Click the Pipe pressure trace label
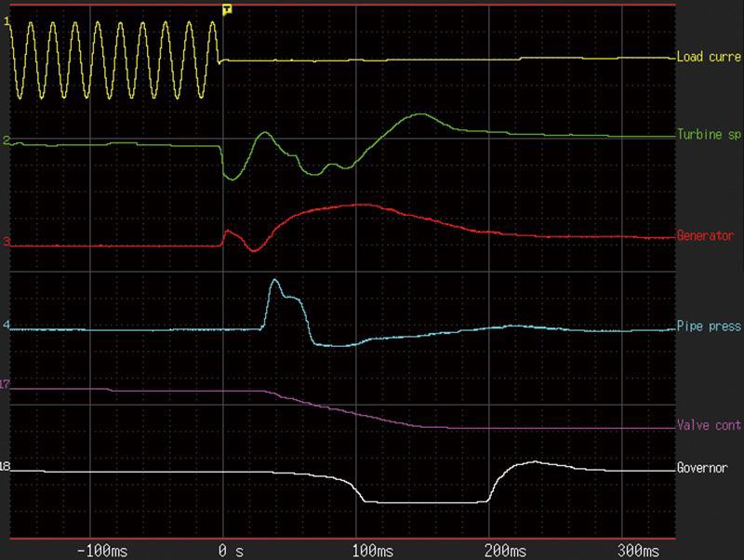 pyautogui.click(x=709, y=327)
